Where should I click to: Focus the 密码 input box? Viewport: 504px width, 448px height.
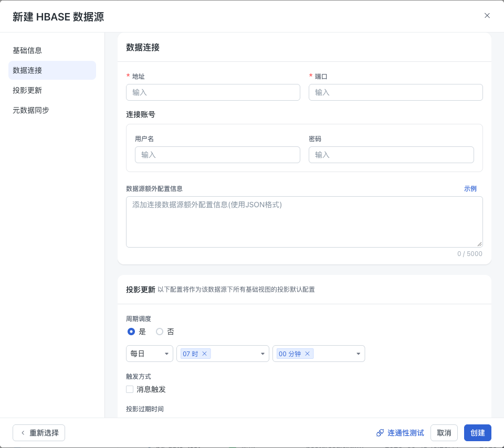click(391, 155)
